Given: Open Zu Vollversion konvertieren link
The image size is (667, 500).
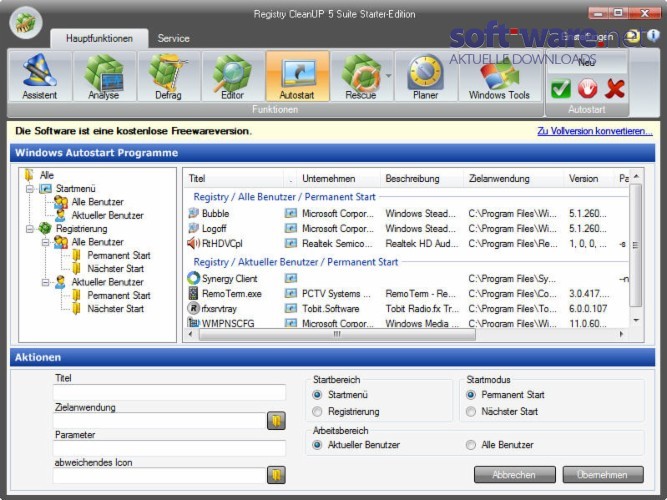Looking at the screenshot, I should pos(594,131).
